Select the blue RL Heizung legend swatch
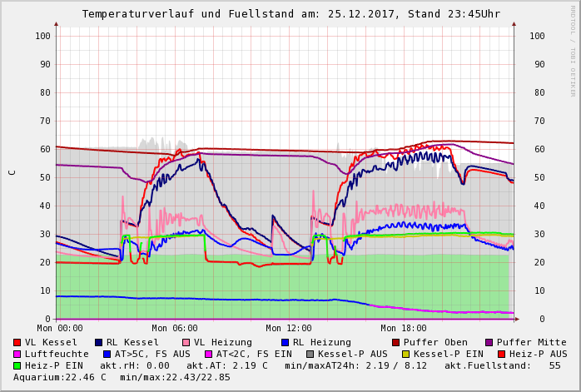Screen dimensions: 581x392 [x=284, y=342]
